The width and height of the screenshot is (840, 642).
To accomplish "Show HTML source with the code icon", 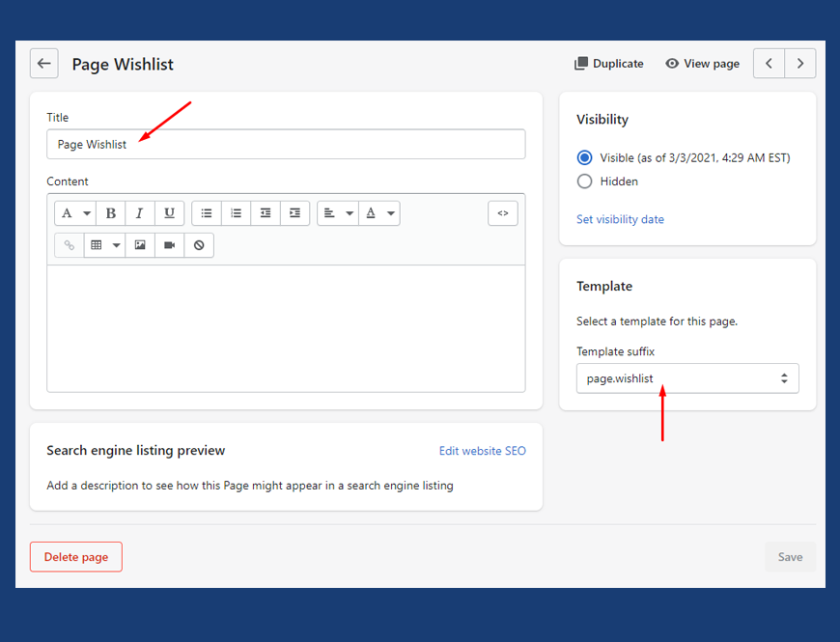I will pos(502,213).
